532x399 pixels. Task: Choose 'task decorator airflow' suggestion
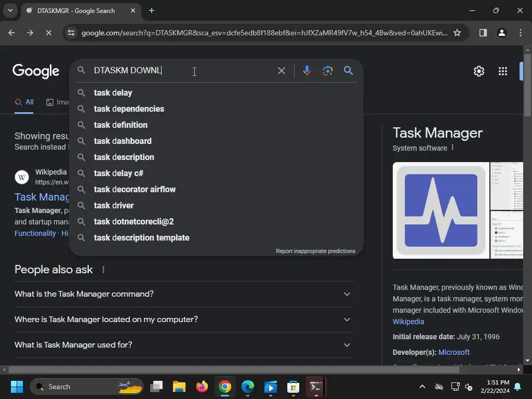217,189
